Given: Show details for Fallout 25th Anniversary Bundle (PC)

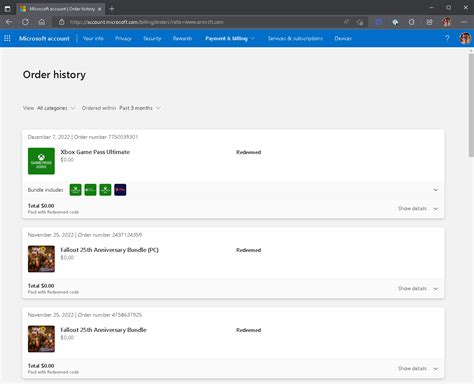Looking at the screenshot, I should coord(418,289).
